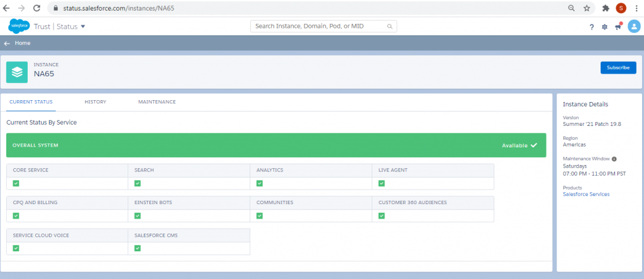Switch to the Maintenance tab

[157, 101]
